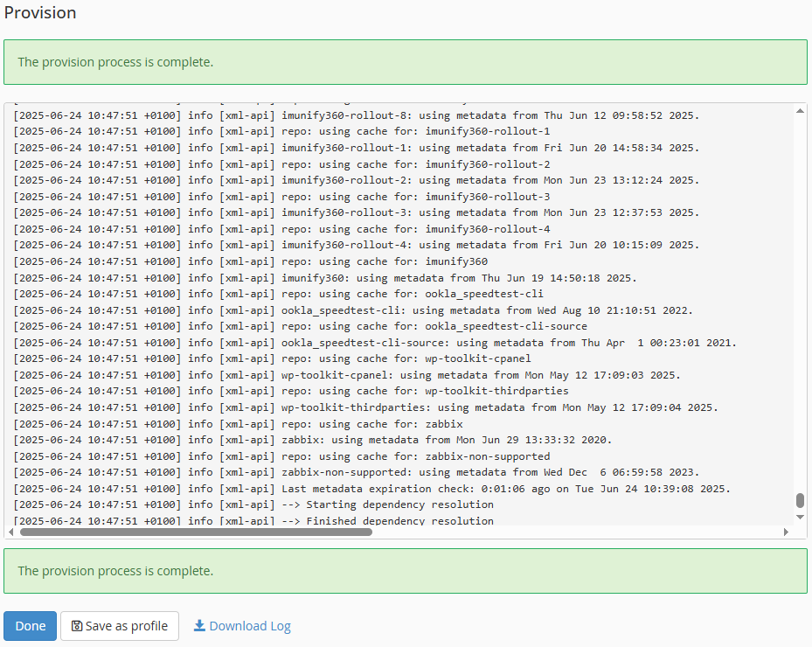The width and height of the screenshot is (812, 647).
Task: Click the down arrow of the log's vertical scrollbar
Action: click(800, 517)
